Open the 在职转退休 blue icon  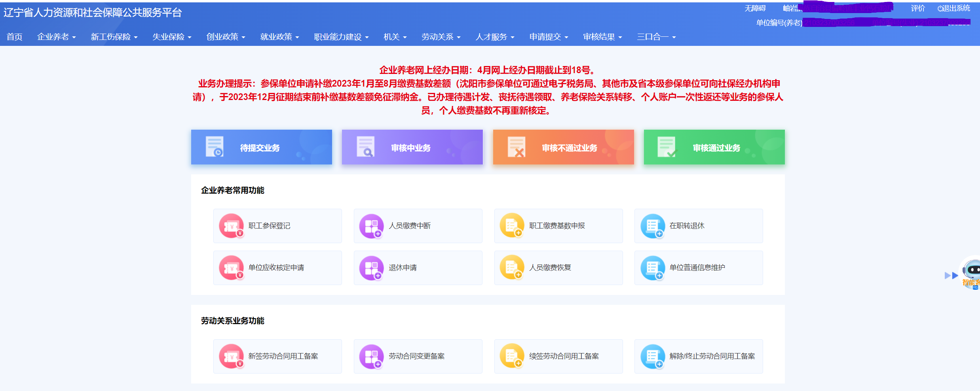tap(653, 226)
